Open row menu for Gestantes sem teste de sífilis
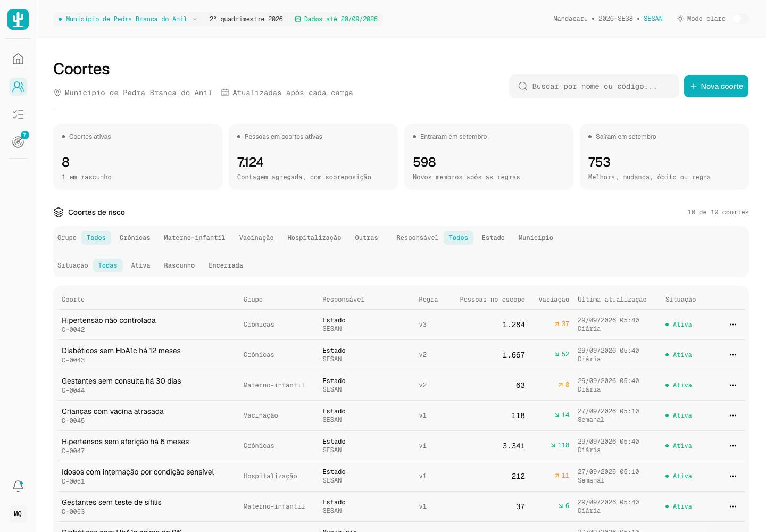Image resolution: width=766 pixels, height=532 pixels. click(733, 506)
